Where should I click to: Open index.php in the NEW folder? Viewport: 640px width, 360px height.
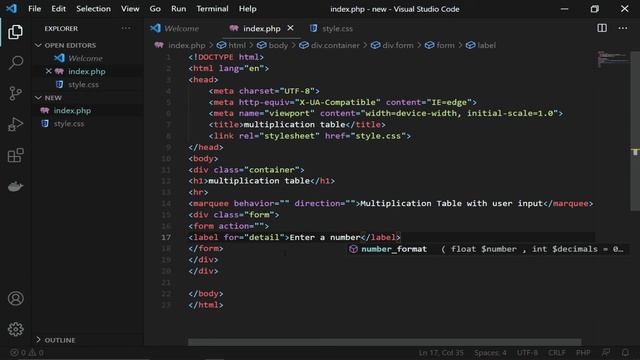point(72,111)
